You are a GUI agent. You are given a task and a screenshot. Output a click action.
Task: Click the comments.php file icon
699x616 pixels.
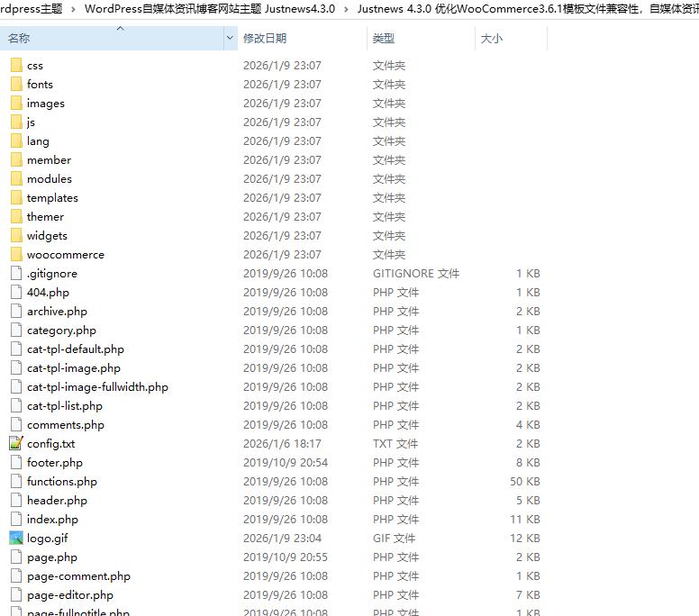(x=16, y=424)
